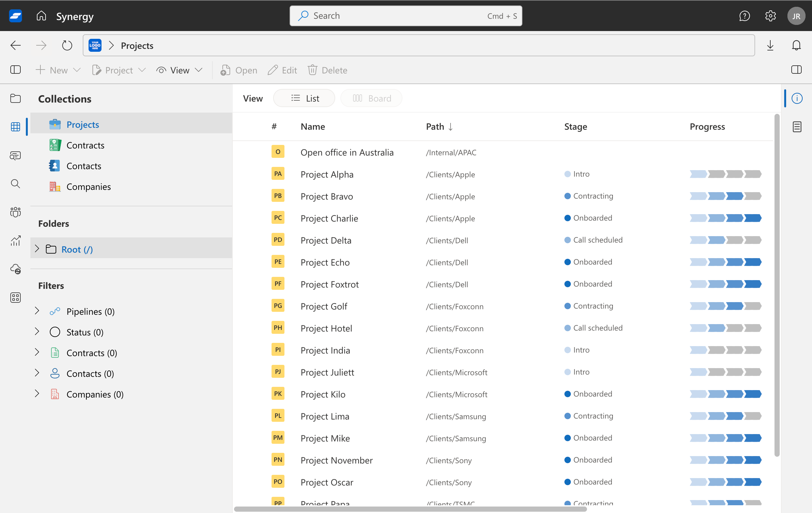Select the Contacts collection
Viewport: 812px width, 513px height.
click(x=131, y=166)
